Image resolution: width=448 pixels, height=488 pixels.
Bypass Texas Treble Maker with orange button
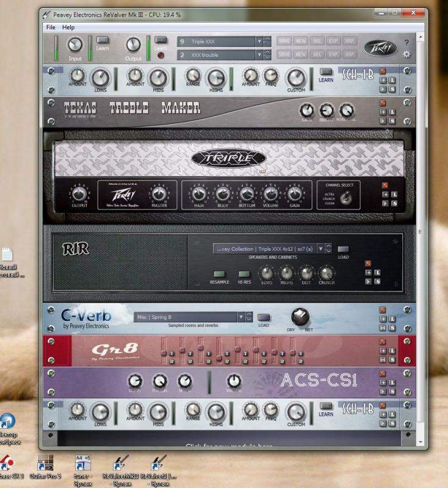click(x=383, y=103)
